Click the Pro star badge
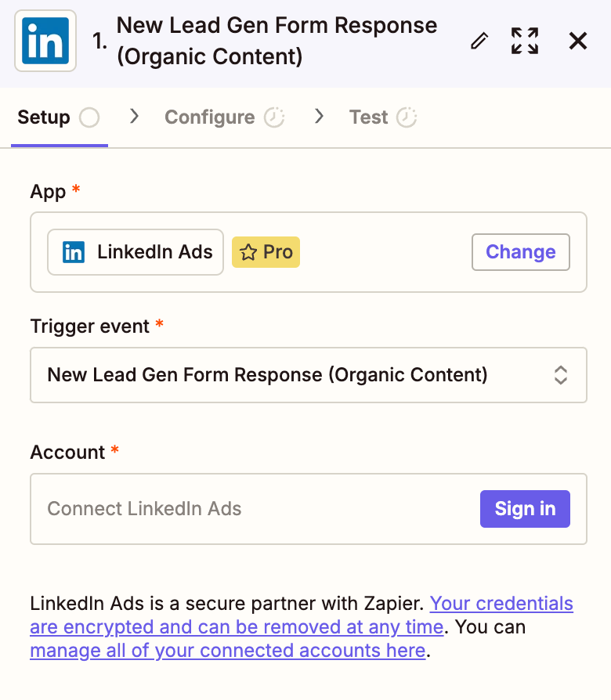Screen dimensions: 611x700 (266, 252)
